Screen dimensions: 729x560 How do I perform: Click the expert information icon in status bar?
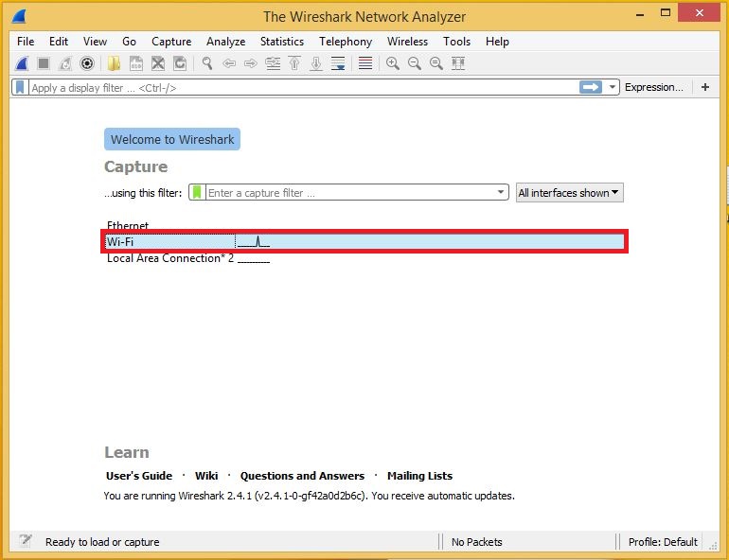click(26, 540)
